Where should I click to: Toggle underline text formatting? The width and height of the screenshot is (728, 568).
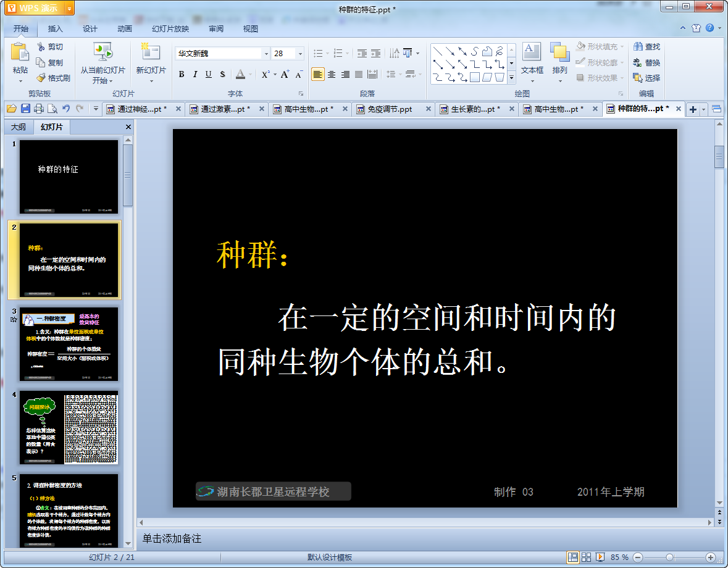[209, 74]
